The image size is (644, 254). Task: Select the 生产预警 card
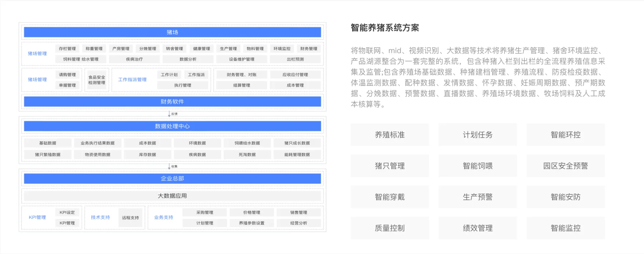pos(478,197)
